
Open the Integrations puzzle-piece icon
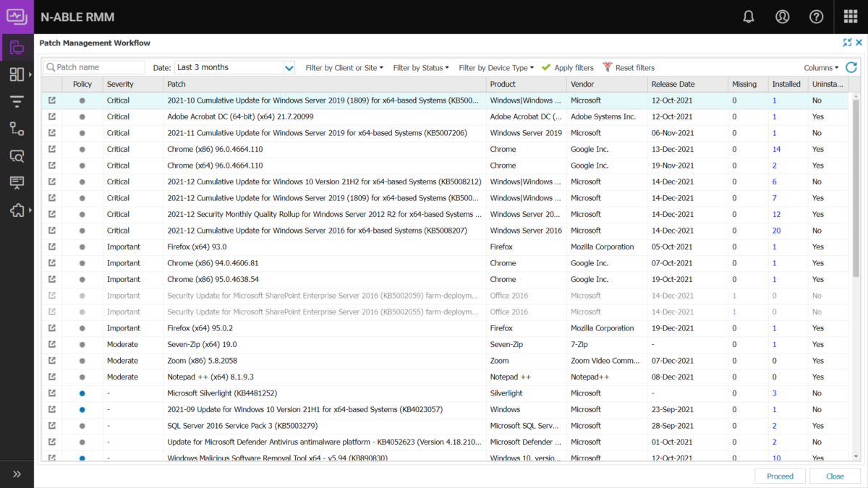(x=16, y=210)
